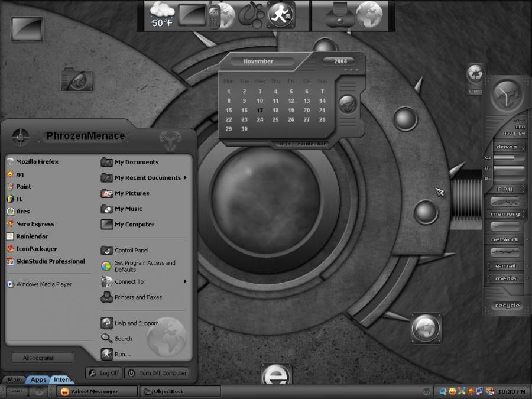532x399 pixels.
Task: Switch to the ObjectDock taskbar button
Action: click(x=180, y=391)
